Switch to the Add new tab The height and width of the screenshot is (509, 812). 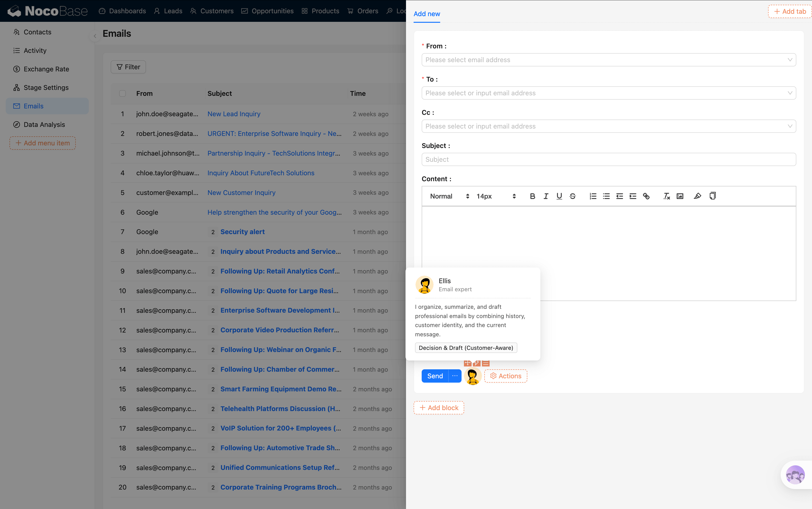(x=427, y=14)
